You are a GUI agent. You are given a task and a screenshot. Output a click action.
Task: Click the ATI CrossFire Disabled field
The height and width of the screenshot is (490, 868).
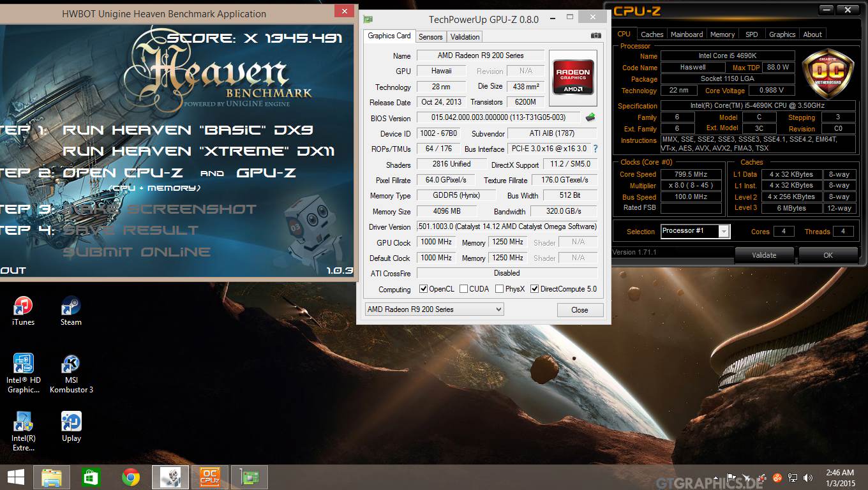(x=507, y=273)
